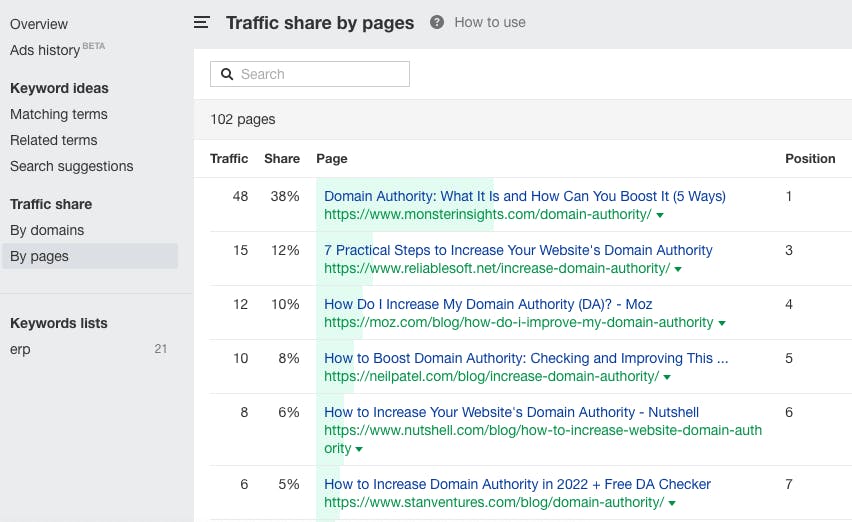Image resolution: width=852 pixels, height=522 pixels.
Task: Open Ads history BETA section
Action: [x=57, y=49]
